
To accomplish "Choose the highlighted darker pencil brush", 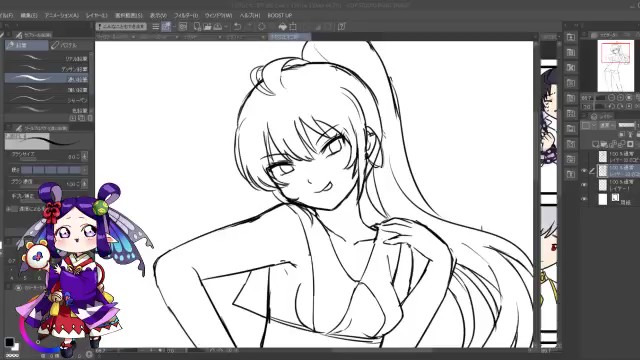I will coord(47,79).
